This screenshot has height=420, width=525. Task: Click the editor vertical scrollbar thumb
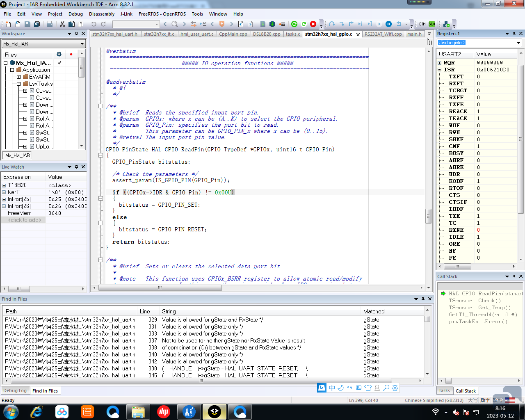pos(429,216)
